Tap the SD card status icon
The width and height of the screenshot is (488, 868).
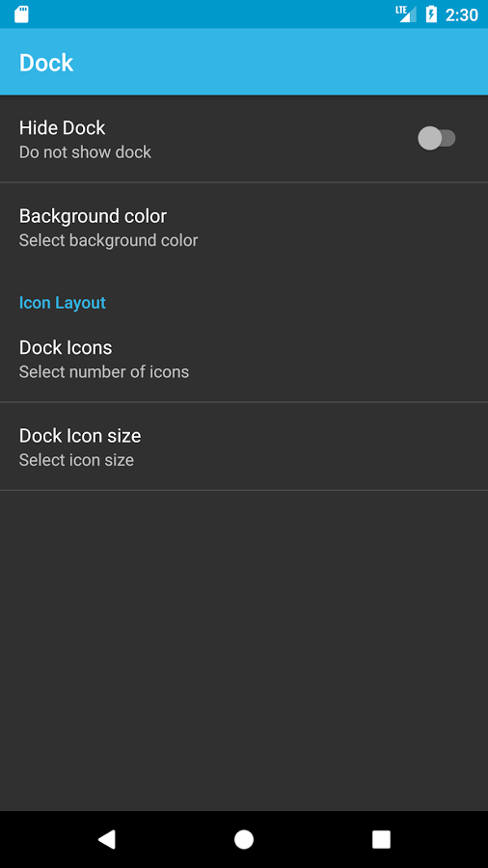(x=21, y=14)
